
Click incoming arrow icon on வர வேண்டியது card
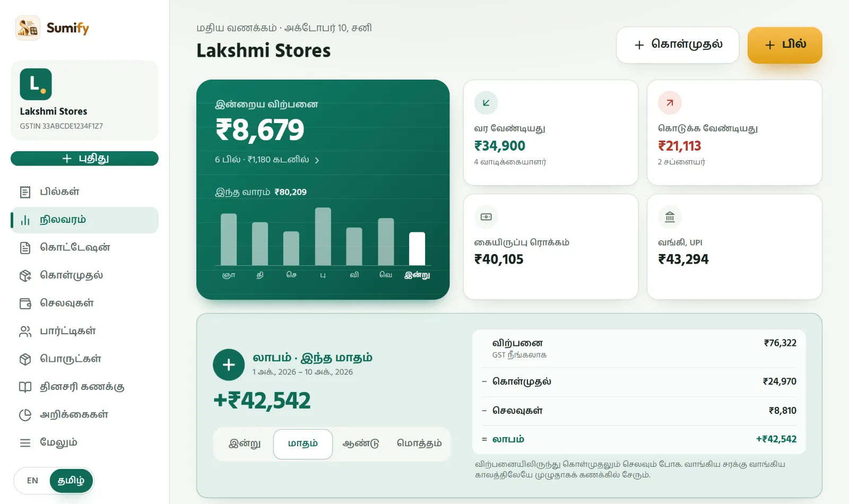tap(486, 103)
